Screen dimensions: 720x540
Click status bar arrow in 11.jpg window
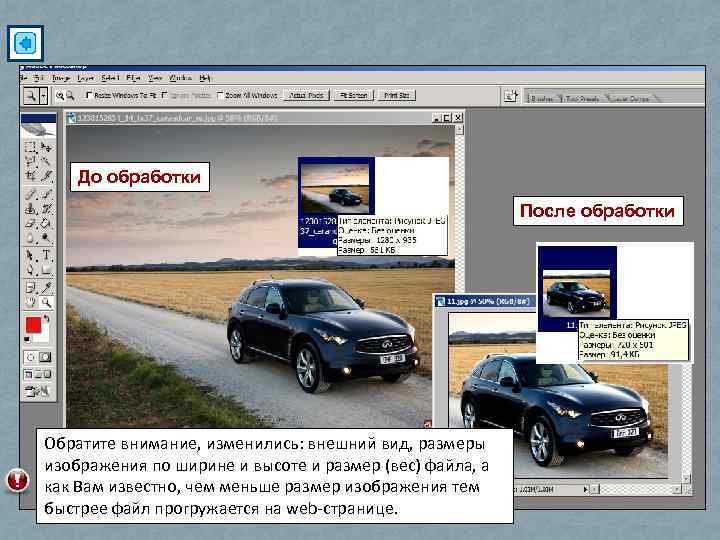tap(585, 489)
